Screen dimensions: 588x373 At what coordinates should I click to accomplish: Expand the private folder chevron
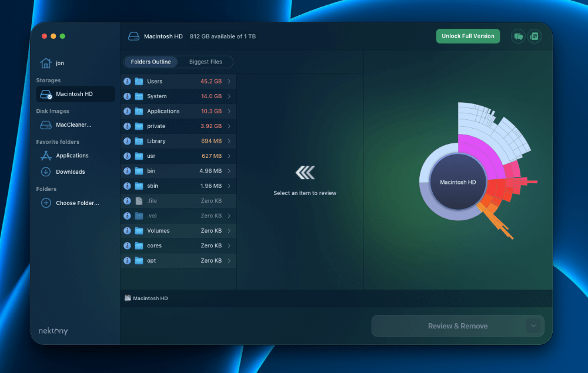[229, 126]
